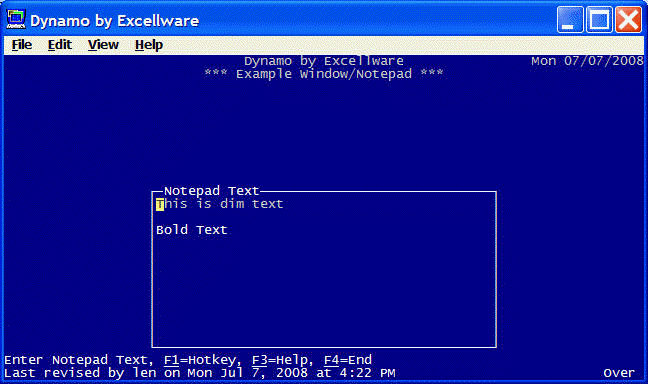Click the F4=End shortcut label
The width and height of the screenshot is (648, 384).
(348, 360)
